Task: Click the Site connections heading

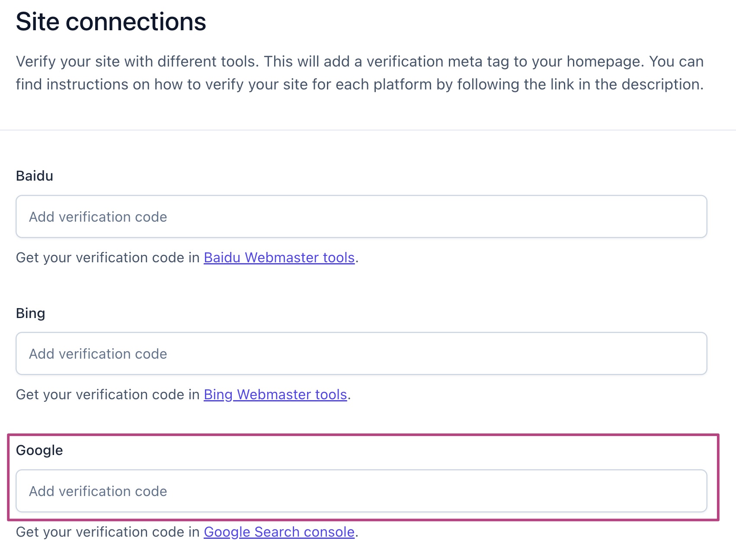Action: (x=111, y=22)
